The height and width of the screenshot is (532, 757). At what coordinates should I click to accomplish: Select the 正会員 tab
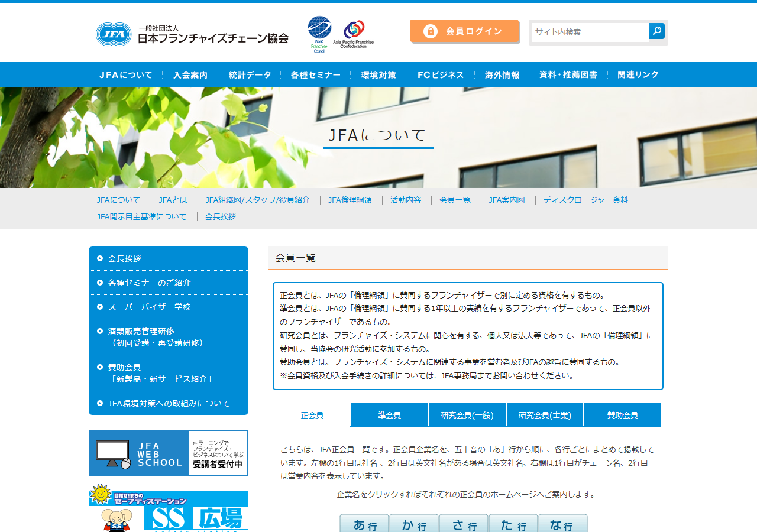(x=312, y=415)
